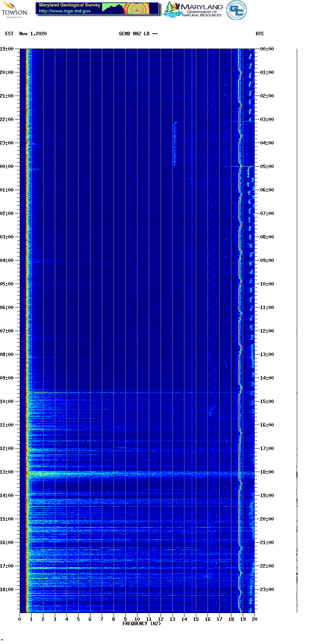The width and height of the screenshot is (314, 644).
Task: Click the FREQUENCY (HZ) axis title
Action: [x=142, y=623]
